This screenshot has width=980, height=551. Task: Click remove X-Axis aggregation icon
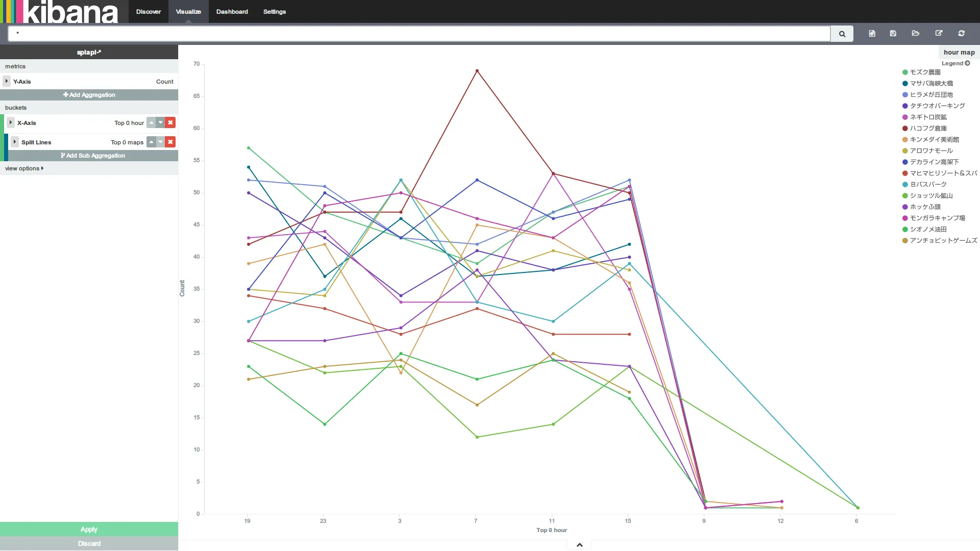[170, 122]
